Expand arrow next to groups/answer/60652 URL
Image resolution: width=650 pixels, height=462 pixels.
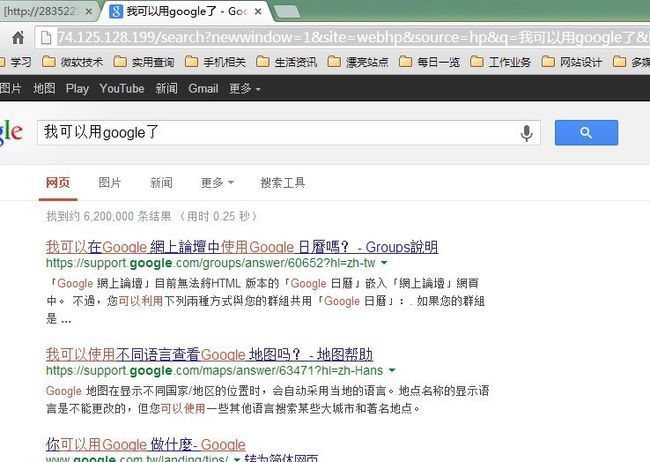pos(384,263)
